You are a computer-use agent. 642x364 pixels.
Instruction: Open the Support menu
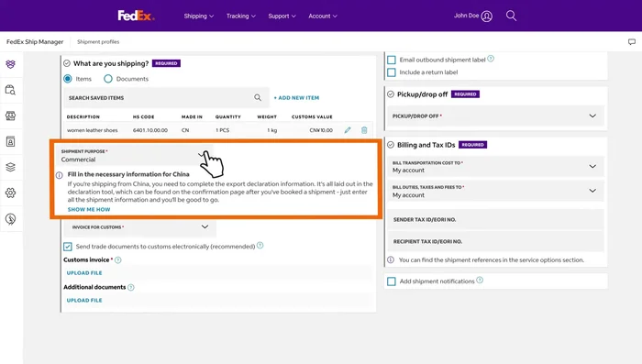282,16
